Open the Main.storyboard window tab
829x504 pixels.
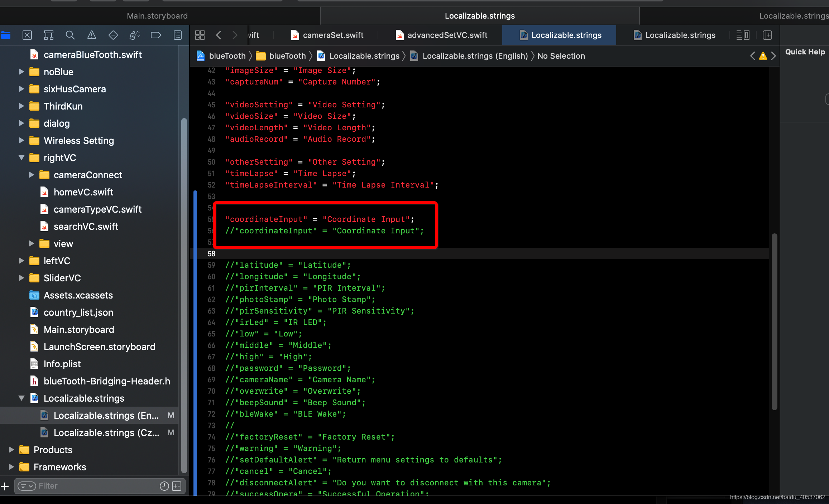tap(158, 16)
